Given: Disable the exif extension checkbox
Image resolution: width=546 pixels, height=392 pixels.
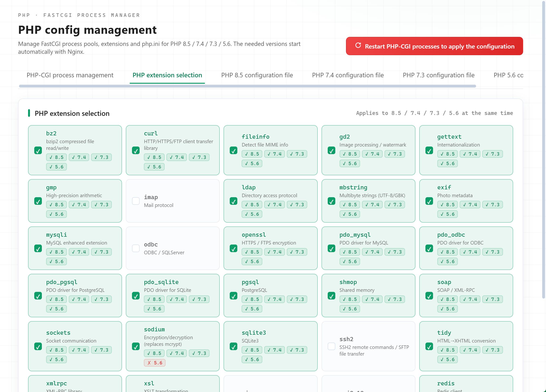Looking at the screenshot, I should [x=429, y=201].
